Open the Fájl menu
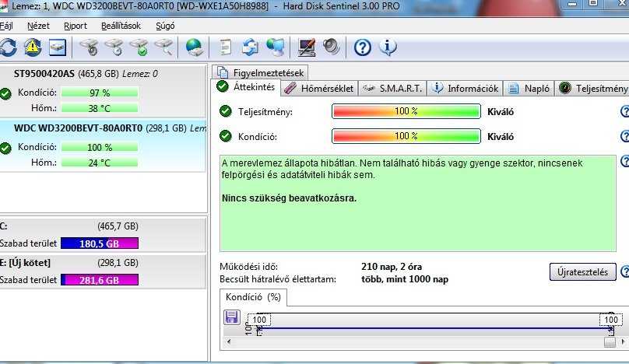629x364 pixels. pyautogui.click(x=6, y=26)
